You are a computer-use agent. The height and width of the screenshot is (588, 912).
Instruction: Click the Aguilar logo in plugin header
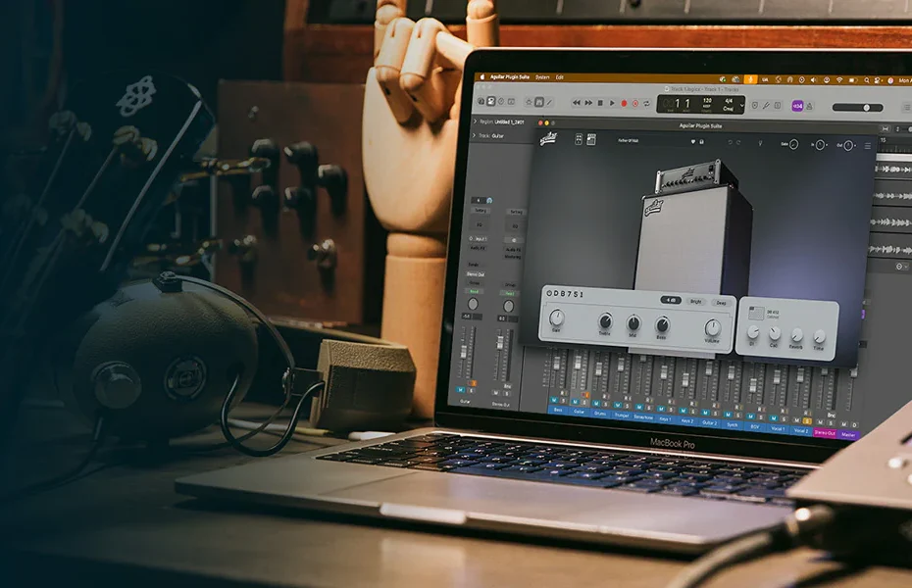coord(548,138)
